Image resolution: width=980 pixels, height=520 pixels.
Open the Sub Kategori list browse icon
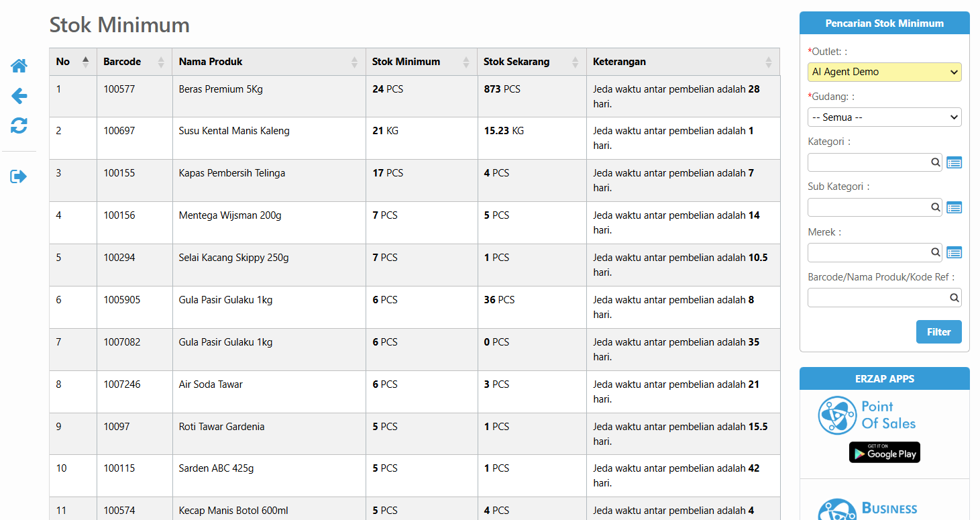[x=954, y=207]
